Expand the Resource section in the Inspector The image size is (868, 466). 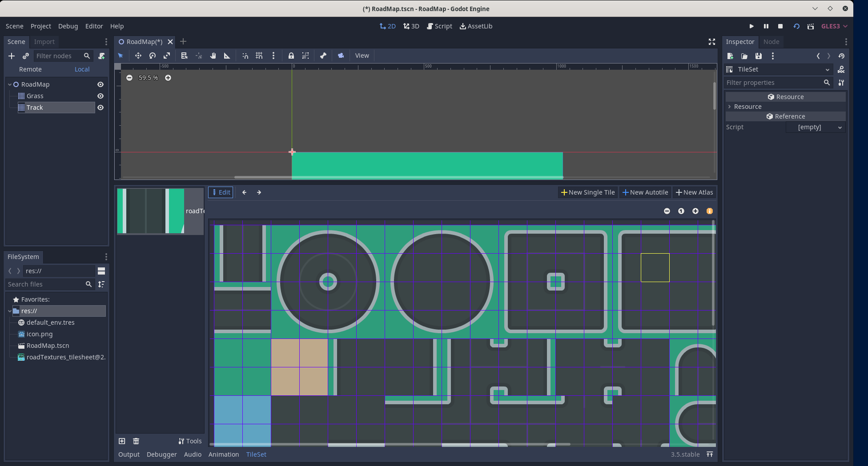coord(730,107)
